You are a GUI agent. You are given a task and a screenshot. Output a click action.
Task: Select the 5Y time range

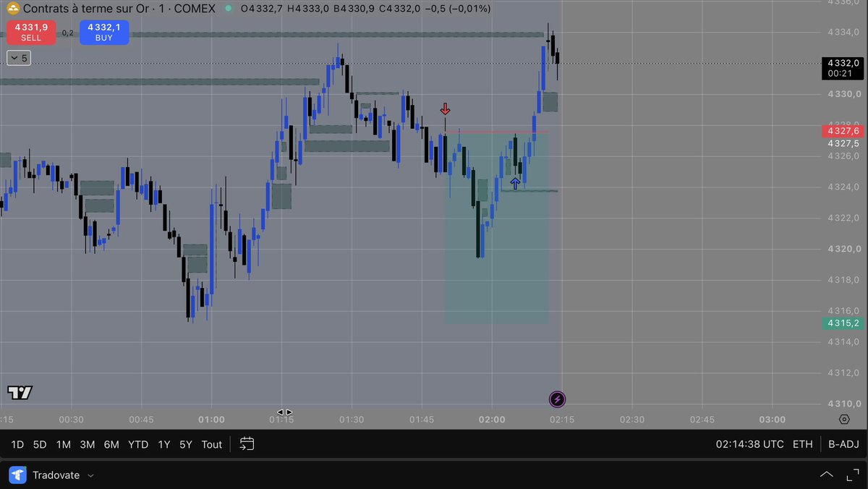[186, 444]
